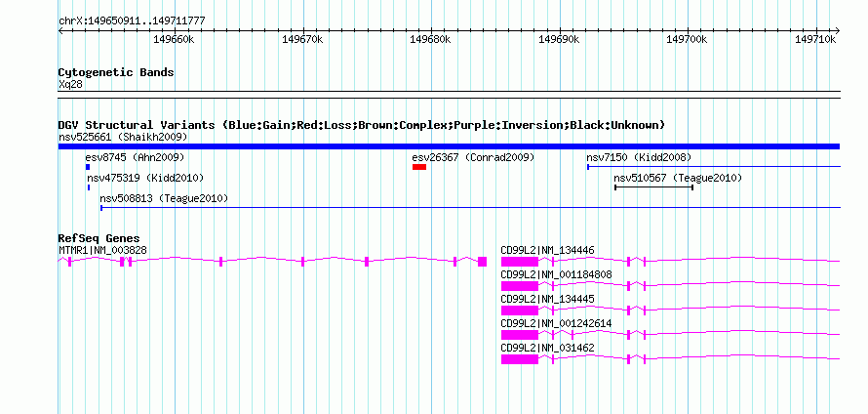This screenshot has height=414, width=868.
Task: Select the CD99L2|NM_134445 transcript label
Action: pos(547,300)
